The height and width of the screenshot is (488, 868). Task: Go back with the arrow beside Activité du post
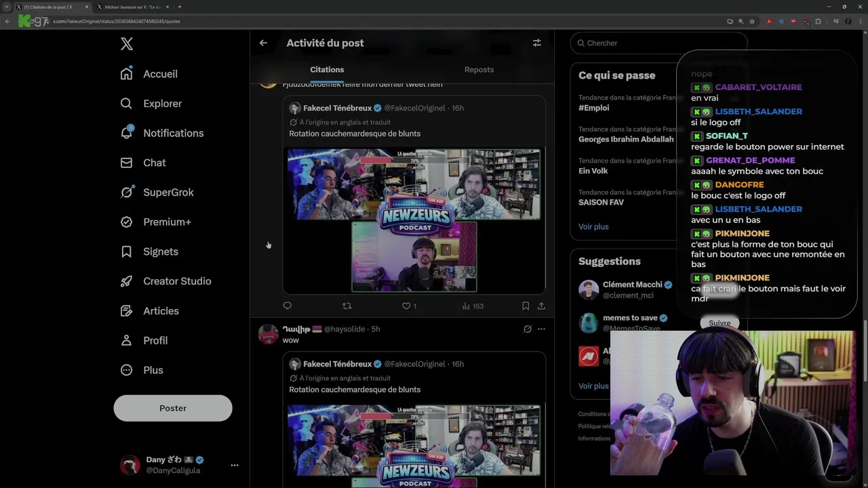tap(263, 43)
